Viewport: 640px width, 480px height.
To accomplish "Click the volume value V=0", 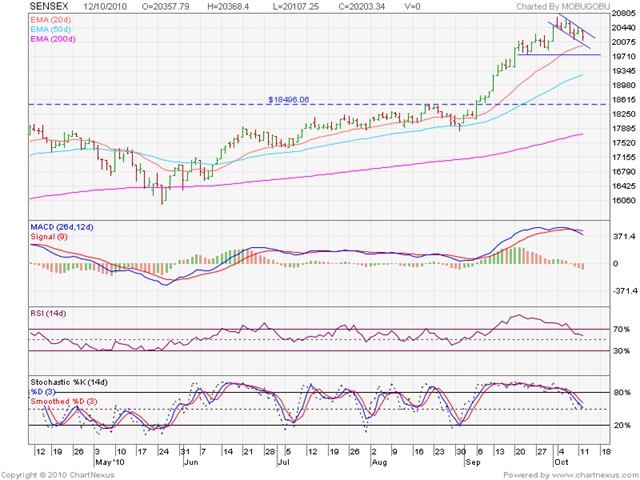I will (412, 7).
